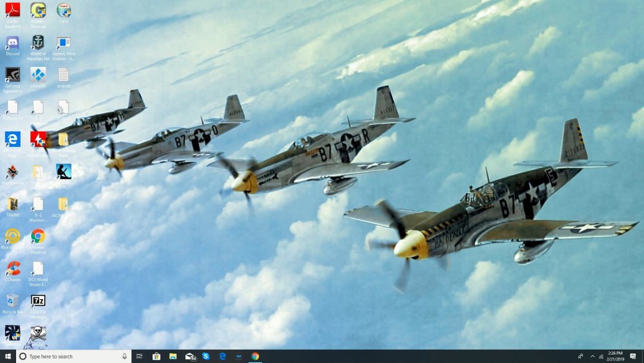Click the Type here to search box

(x=74, y=356)
